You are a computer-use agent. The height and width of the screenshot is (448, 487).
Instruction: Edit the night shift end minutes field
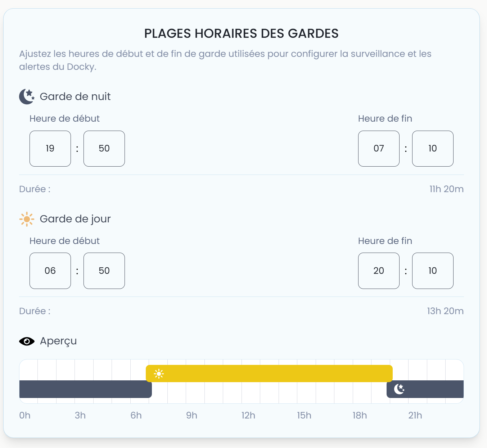pyautogui.click(x=433, y=149)
